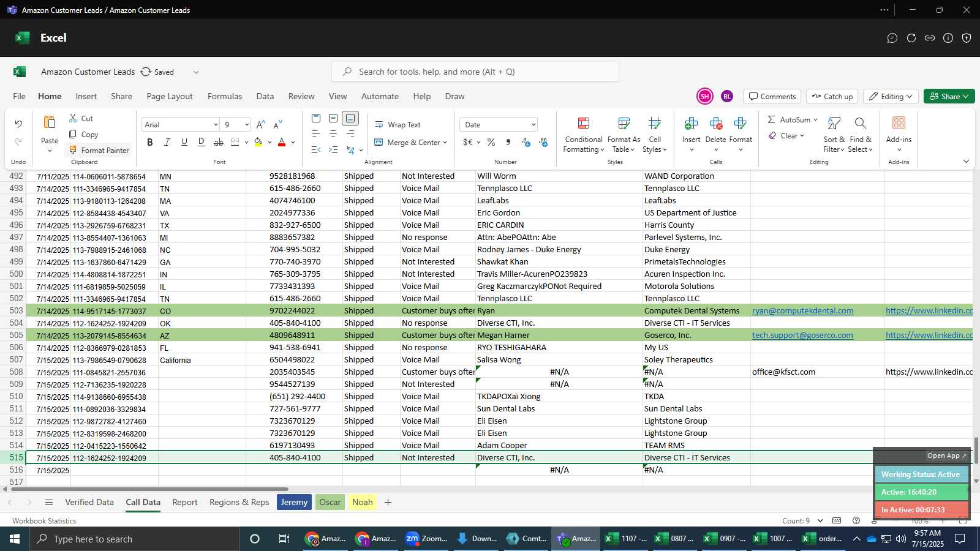This screenshot has height=551, width=980.
Task: Cut the selected cells
Action: (x=81, y=118)
